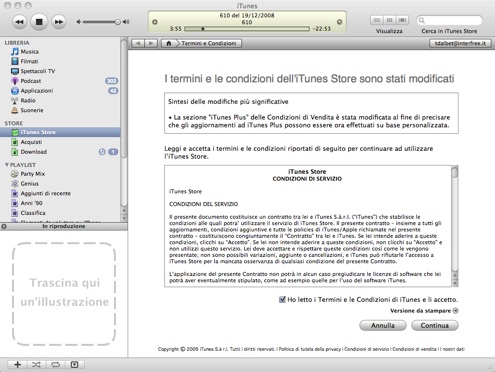Select Anni '90 playlist
495x372 pixels.
[60, 203]
